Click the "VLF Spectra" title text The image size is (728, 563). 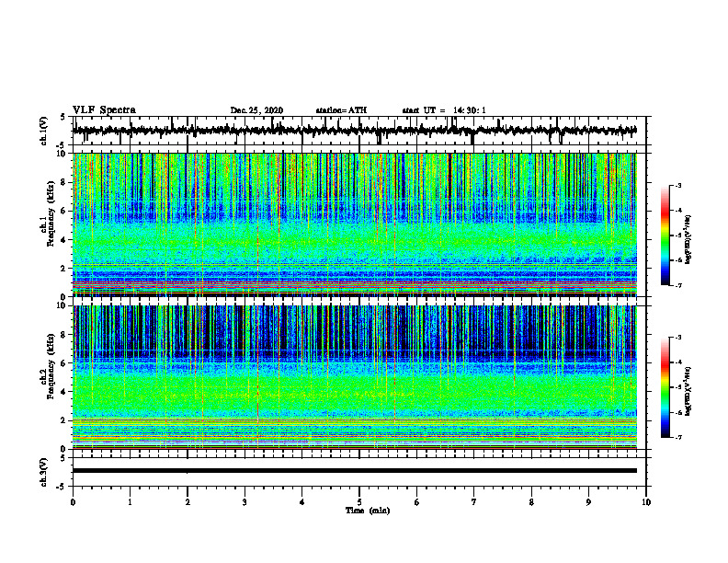pyautogui.click(x=104, y=110)
